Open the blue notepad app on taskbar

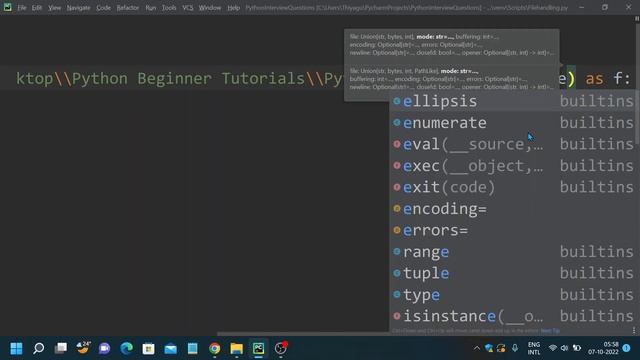(192, 348)
